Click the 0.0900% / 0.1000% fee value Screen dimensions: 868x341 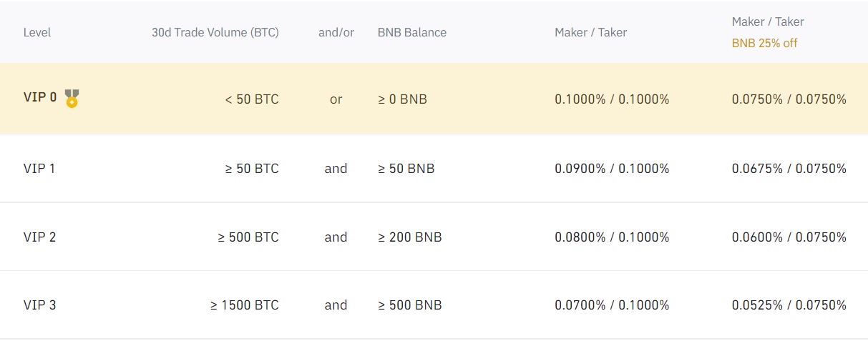coord(612,169)
